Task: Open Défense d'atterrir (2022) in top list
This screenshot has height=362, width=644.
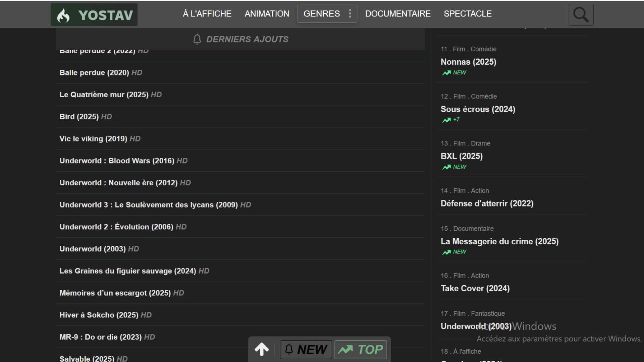Action: pos(487,203)
